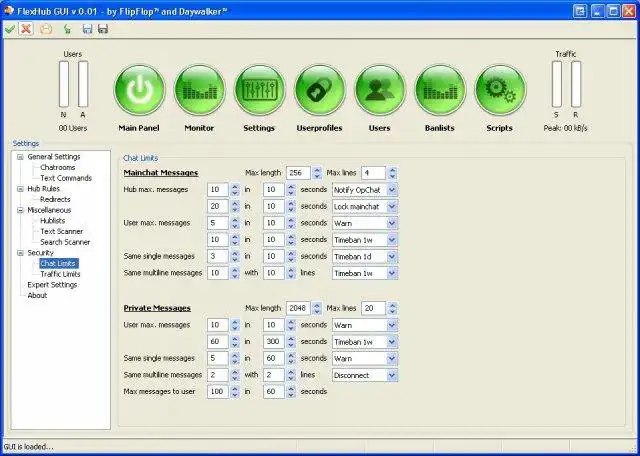Click the blue floppy disk save icon
Image resolution: width=640 pixels, height=456 pixels.
[87, 29]
